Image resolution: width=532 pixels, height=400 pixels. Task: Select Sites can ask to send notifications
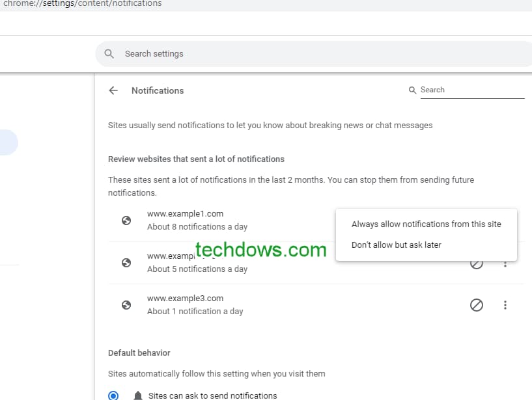tap(113, 395)
